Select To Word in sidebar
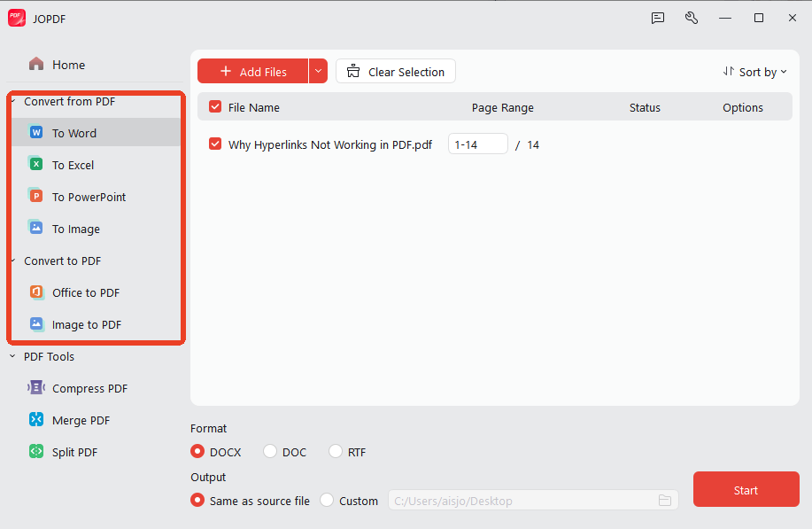This screenshot has width=812, height=529. point(96,133)
